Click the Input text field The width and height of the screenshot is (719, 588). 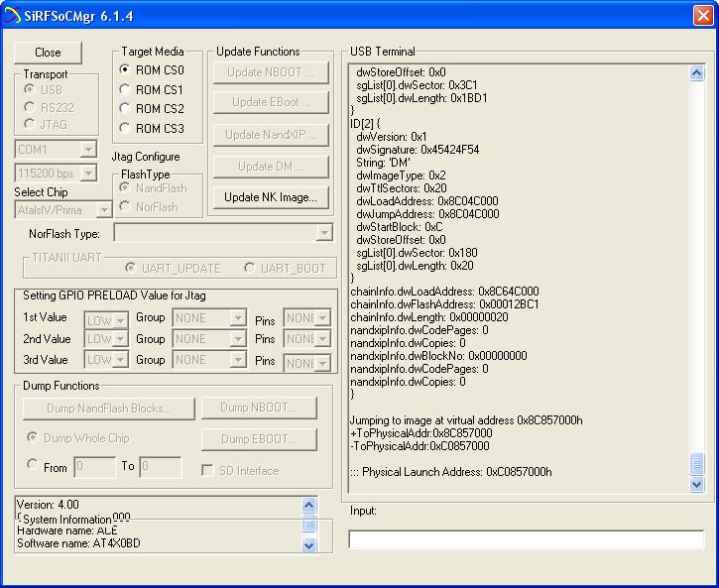coord(526,539)
